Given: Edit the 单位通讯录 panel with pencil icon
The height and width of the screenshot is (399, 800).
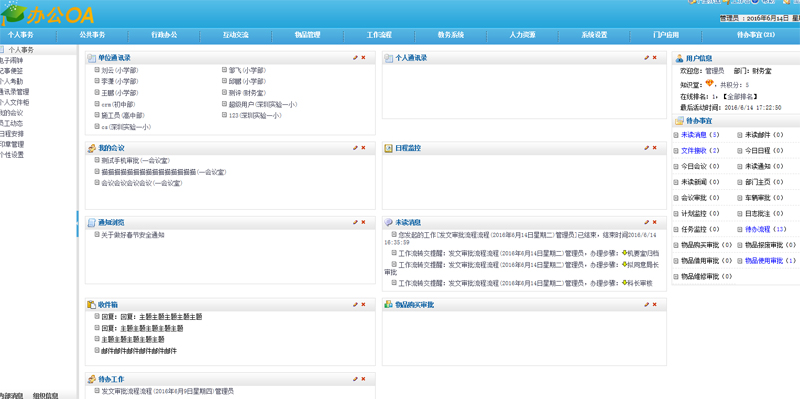Looking at the screenshot, I should click(x=355, y=58).
